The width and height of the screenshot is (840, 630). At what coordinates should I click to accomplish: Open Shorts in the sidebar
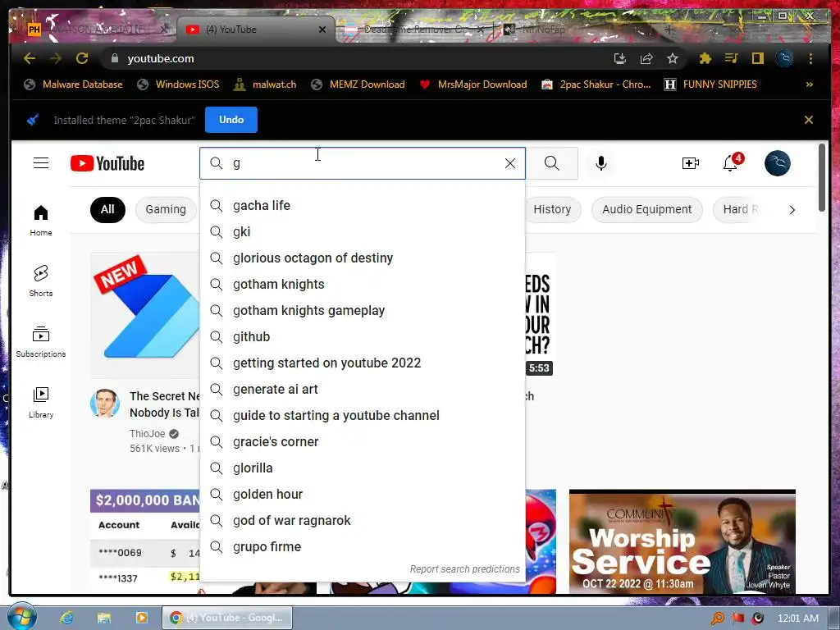[x=41, y=281]
